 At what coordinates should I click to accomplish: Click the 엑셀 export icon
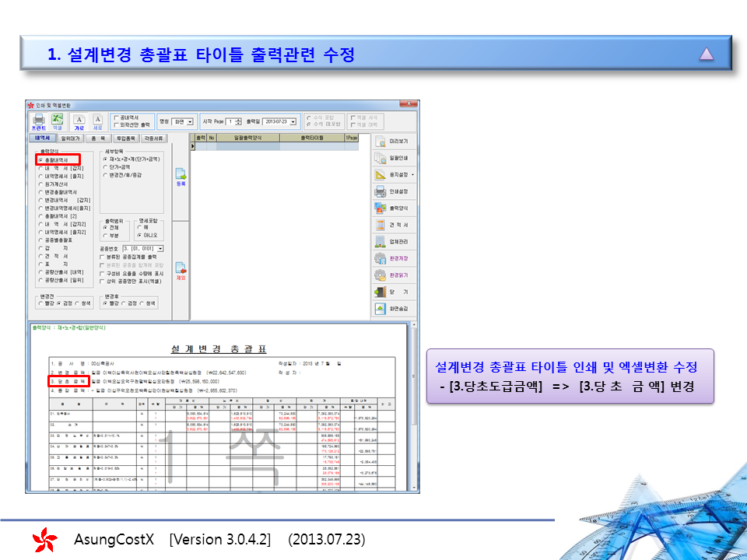tap(57, 120)
